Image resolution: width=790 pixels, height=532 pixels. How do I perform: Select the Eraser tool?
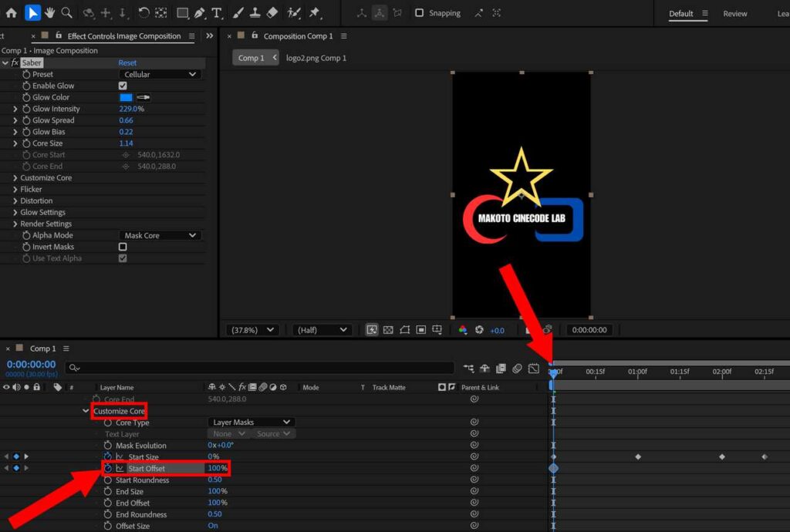click(x=272, y=13)
